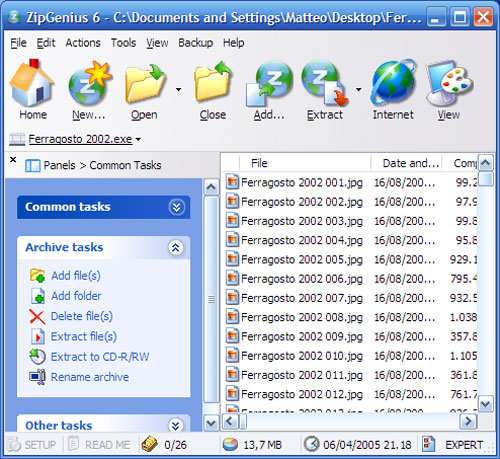Open the Internet toolbar icon
Image resolution: width=500 pixels, height=459 pixels.
point(393,82)
